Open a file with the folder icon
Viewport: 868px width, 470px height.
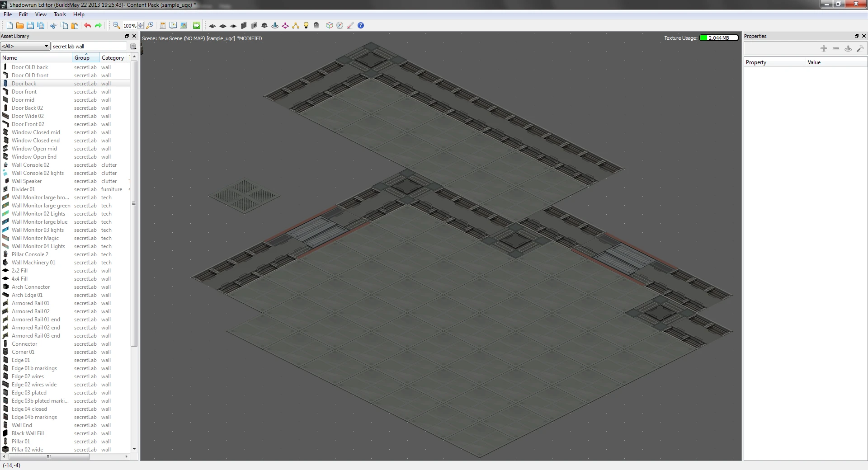click(x=20, y=26)
